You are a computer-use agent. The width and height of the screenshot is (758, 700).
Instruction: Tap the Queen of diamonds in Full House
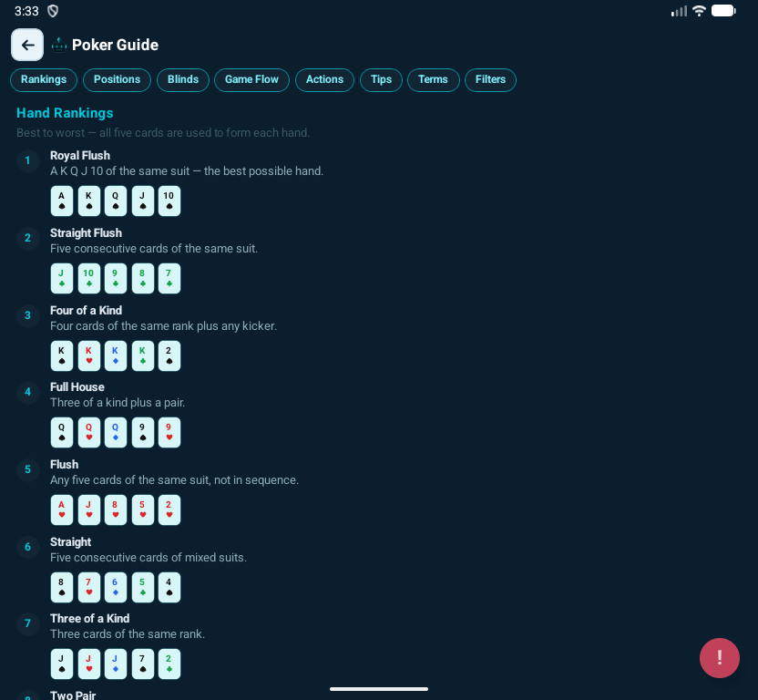(x=116, y=432)
